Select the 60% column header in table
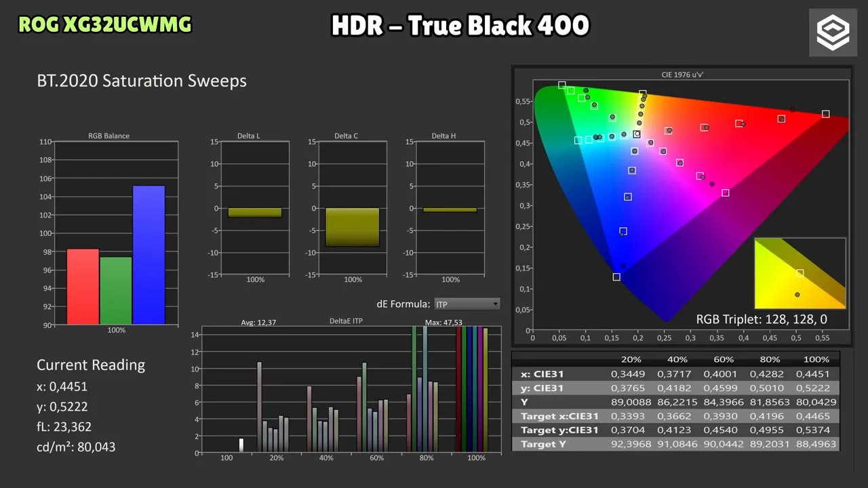 723,359
